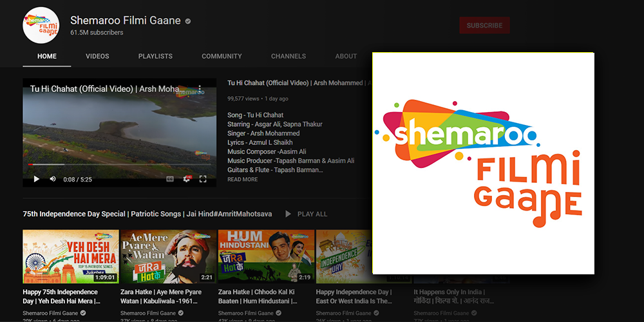Click PLAY ALL for the patriotic playlist
This screenshot has height=322, width=644.
tap(306, 214)
